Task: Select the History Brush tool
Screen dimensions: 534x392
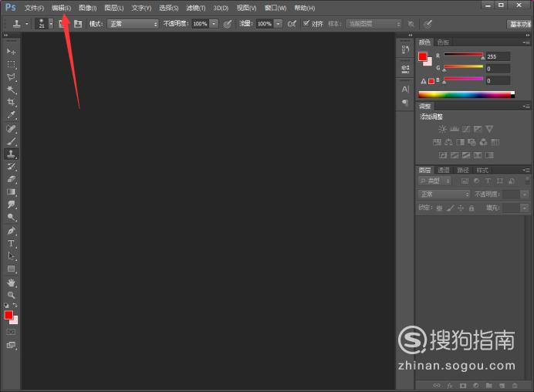Action: 11,167
